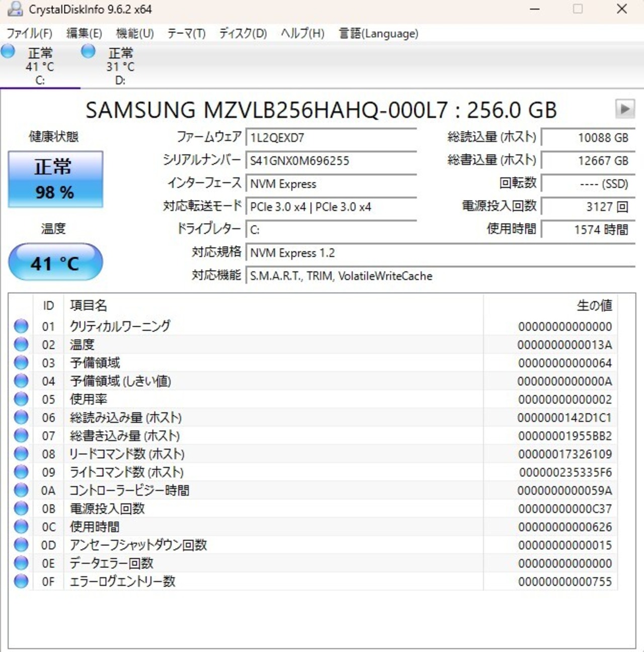
Task: Open the 編集(E) menu
Action: [84, 33]
